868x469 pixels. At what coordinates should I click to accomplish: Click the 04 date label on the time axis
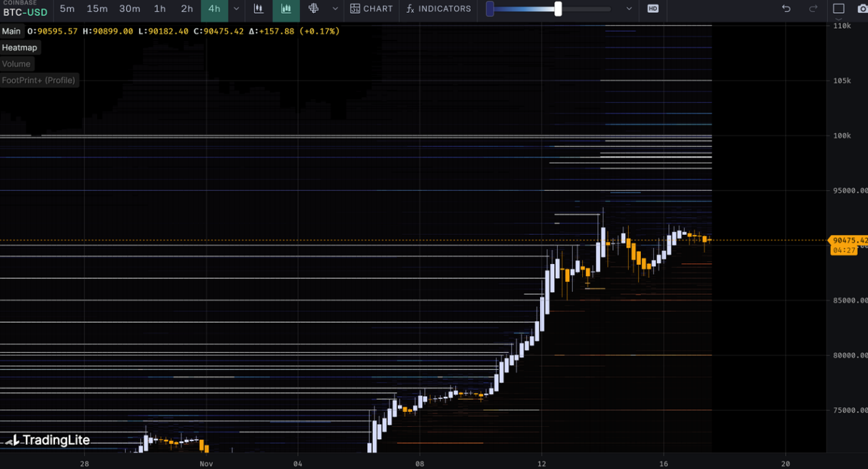tap(298, 463)
